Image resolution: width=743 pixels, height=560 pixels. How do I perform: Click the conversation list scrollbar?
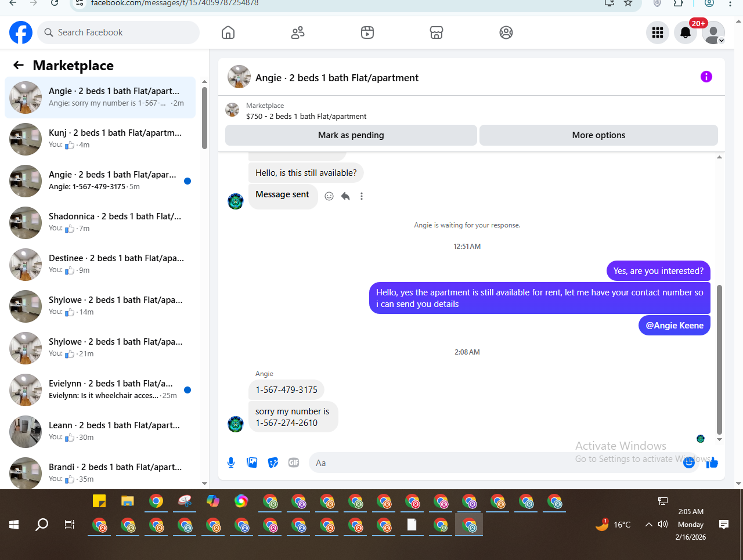point(204,118)
